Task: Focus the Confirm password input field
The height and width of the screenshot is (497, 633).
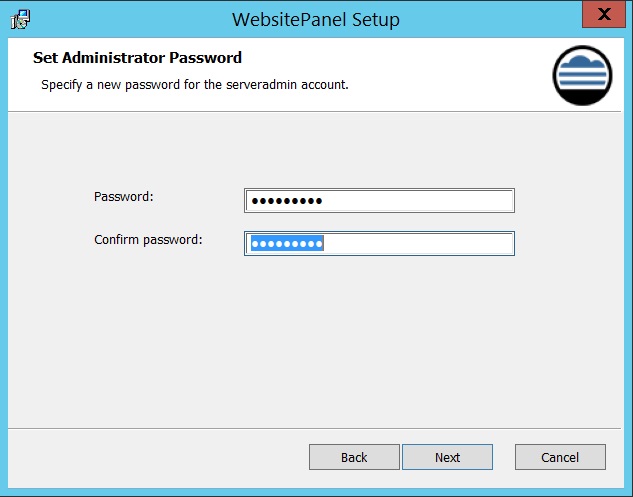Action: click(379, 243)
